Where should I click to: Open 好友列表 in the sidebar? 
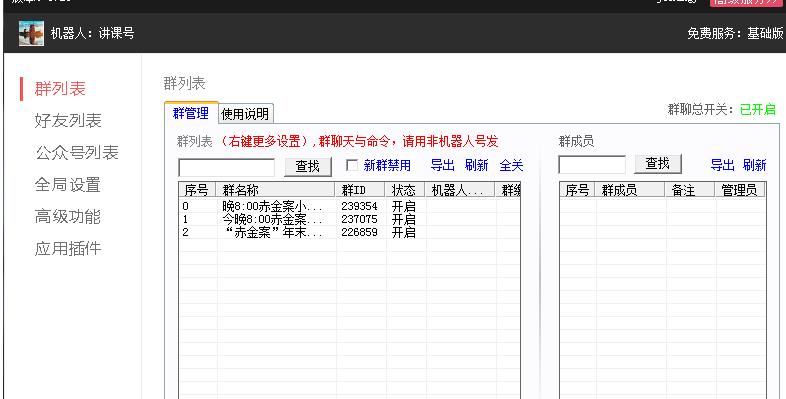(68, 120)
